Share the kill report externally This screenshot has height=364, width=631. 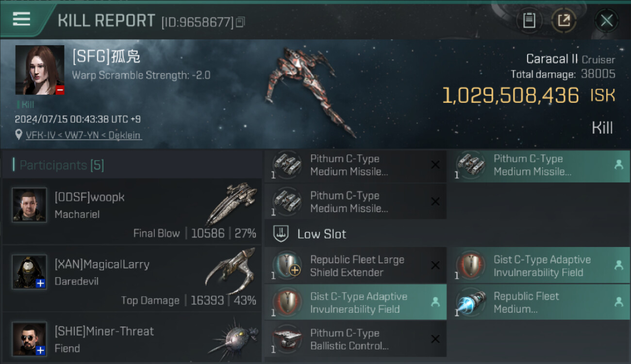point(564,20)
